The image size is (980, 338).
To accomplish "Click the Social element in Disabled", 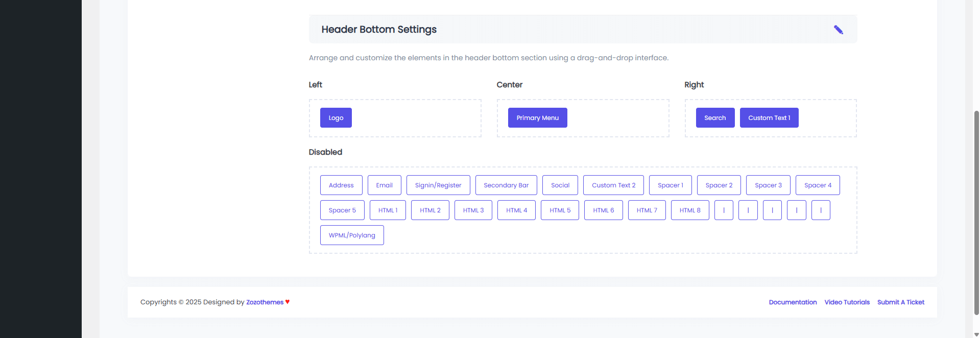I will click(560, 185).
